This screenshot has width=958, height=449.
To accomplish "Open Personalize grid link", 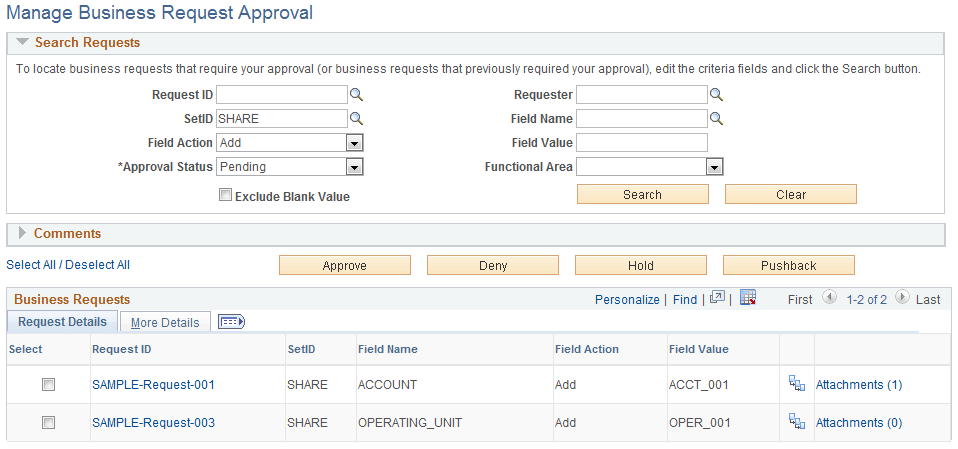I will tap(627, 299).
